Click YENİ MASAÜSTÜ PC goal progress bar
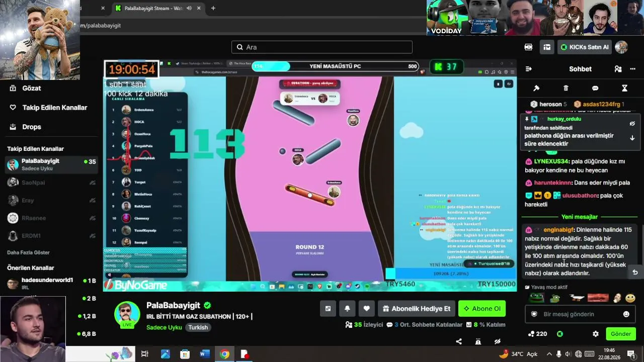 point(336,66)
